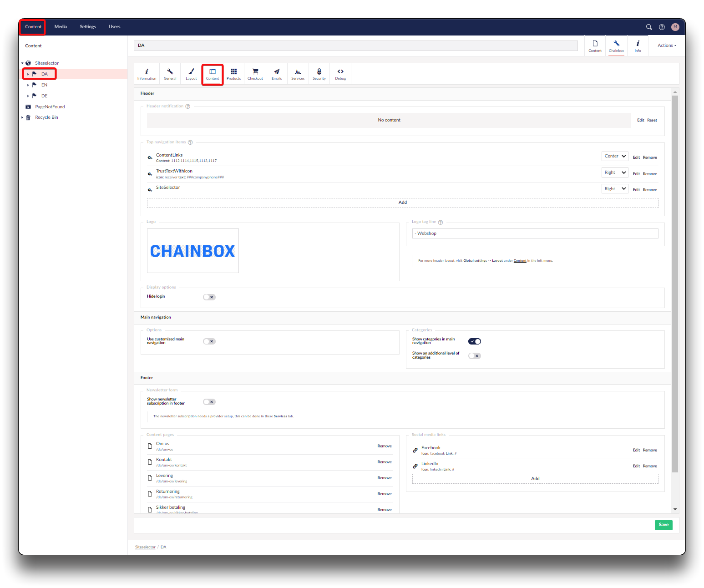
Task: Click the search magnifier icon
Action: click(649, 27)
